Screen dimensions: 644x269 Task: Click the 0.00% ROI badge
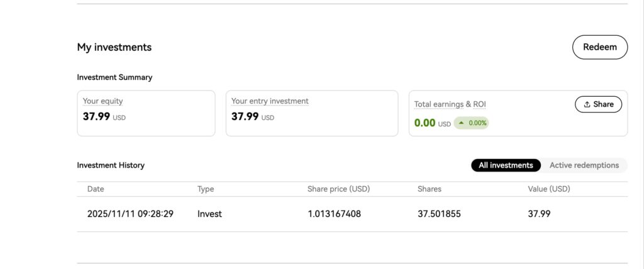pos(471,123)
